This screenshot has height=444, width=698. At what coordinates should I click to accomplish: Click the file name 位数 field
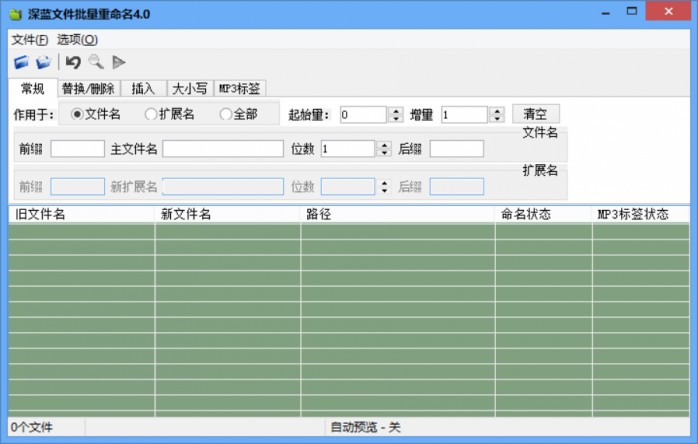coord(348,149)
